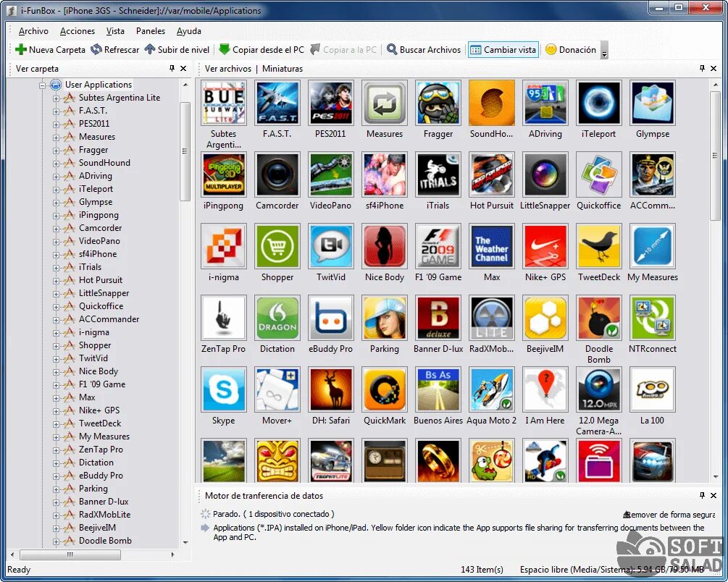Select the eBuddy Pro app icon
The image size is (728, 582).
pos(330,318)
